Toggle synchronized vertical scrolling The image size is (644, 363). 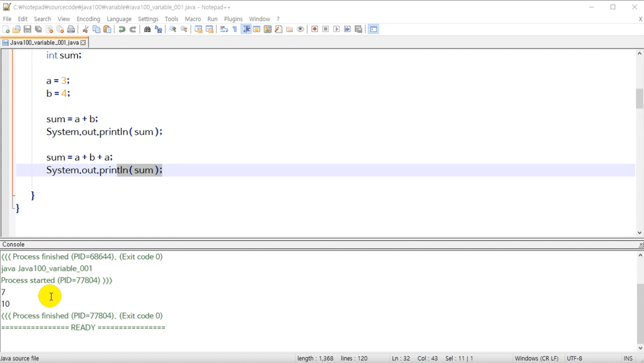[198, 29]
